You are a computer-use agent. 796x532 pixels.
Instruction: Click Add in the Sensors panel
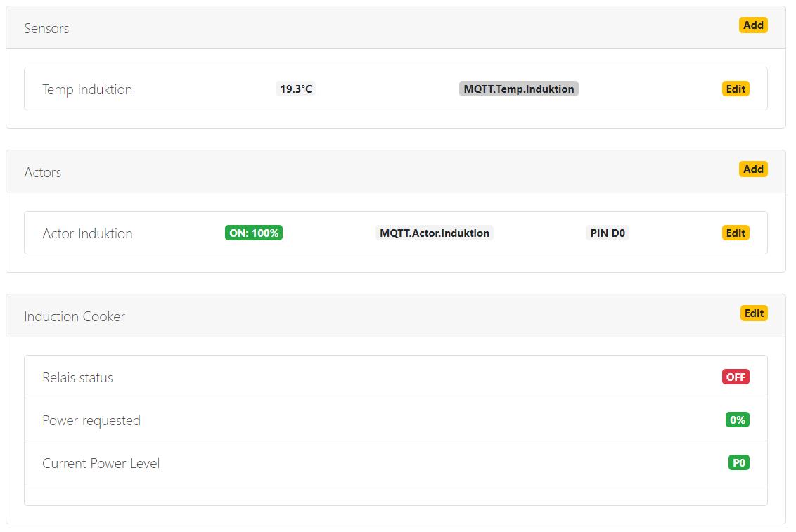pos(752,25)
